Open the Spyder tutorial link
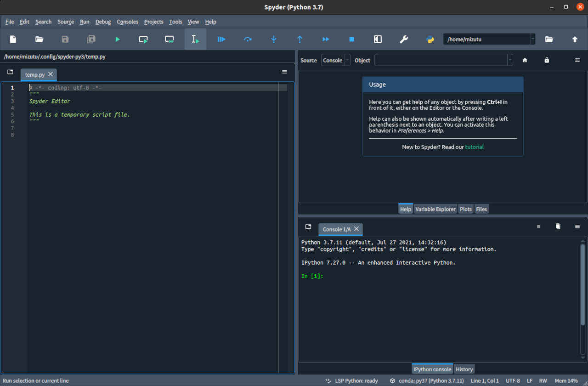 [475, 147]
